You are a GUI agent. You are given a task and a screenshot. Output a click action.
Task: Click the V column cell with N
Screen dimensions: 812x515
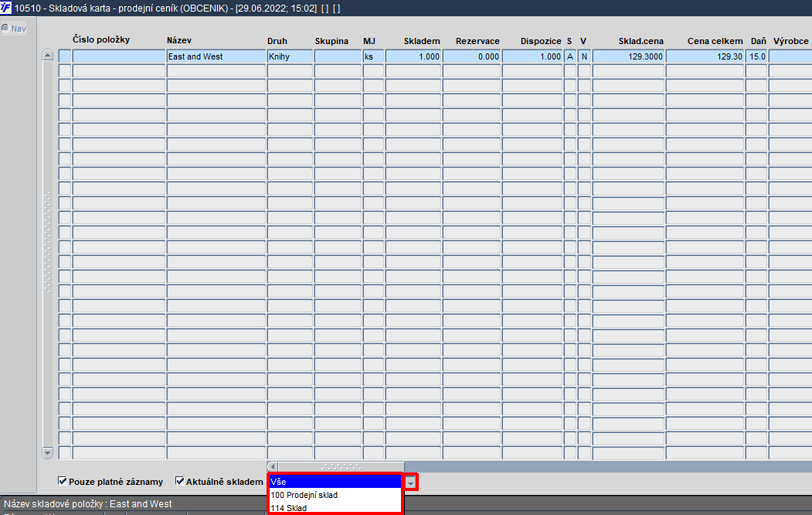pyautogui.click(x=584, y=56)
